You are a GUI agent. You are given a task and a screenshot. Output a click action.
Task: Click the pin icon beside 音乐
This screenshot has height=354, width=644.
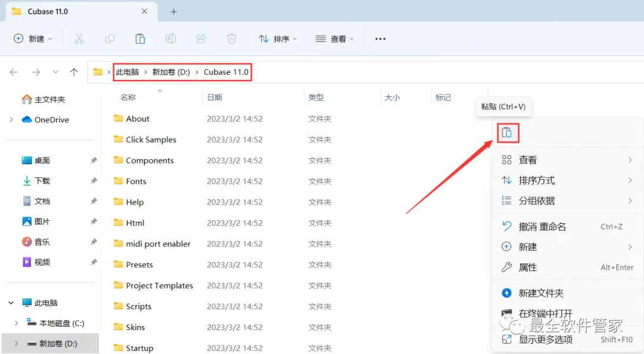(94, 242)
